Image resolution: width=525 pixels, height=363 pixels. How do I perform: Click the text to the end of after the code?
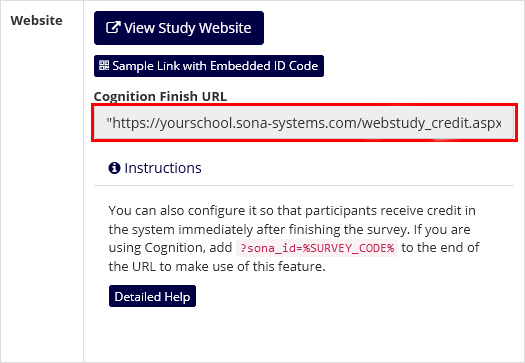point(440,248)
